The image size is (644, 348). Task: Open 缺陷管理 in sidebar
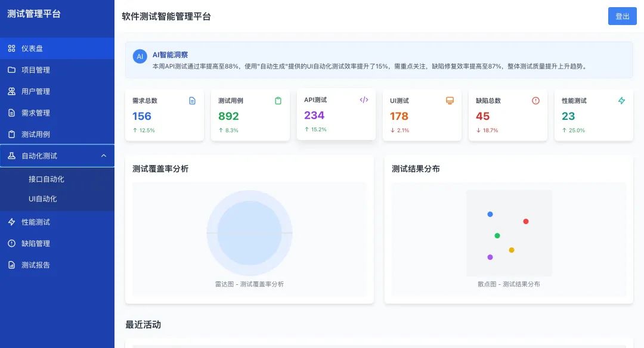pos(57,243)
